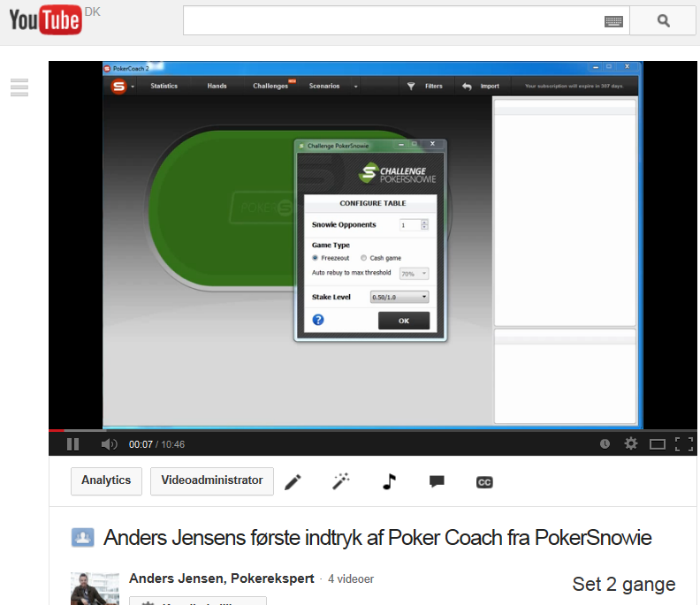Click the pencil edit info icon
Image resolution: width=700 pixels, height=605 pixels.
(293, 482)
